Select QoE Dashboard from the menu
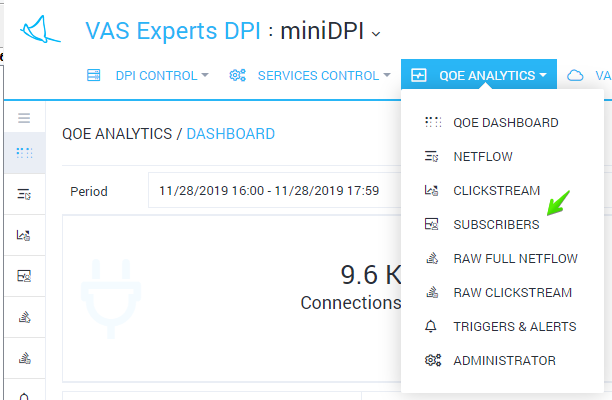The height and width of the screenshot is (400, 612). point(505,123)
